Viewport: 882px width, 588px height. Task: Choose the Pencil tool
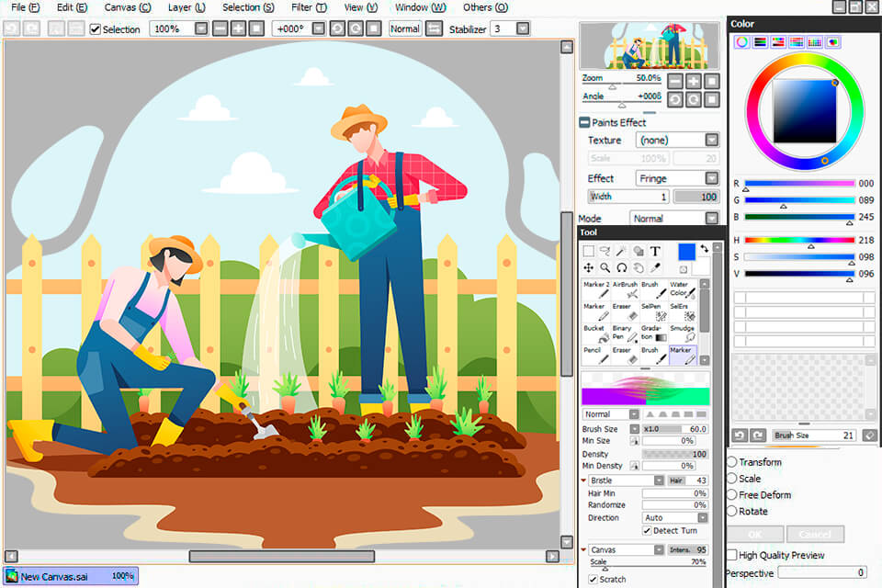coord(596,355)
